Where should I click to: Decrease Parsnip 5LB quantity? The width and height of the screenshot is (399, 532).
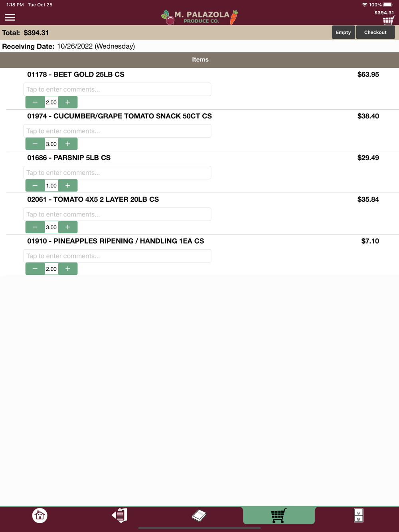[x=35, y=185]
